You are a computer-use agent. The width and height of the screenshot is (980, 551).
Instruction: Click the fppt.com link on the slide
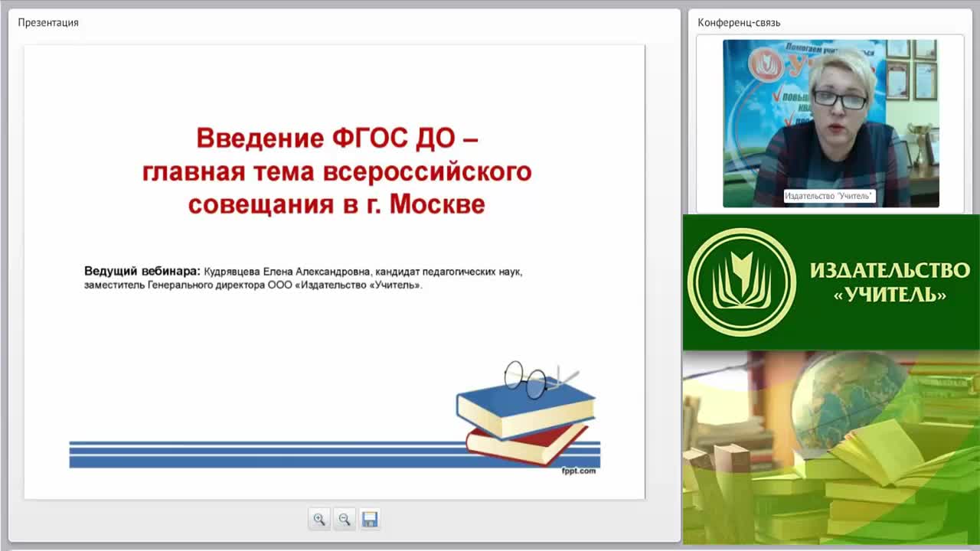[x=579, y=471]
